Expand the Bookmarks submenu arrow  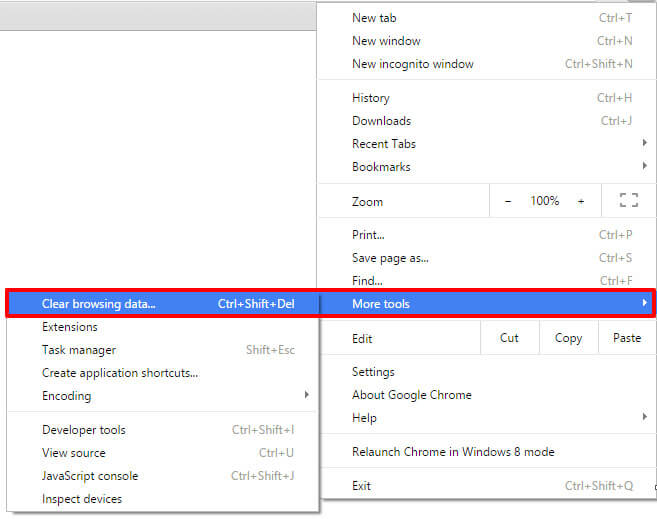tap(644, 166)
